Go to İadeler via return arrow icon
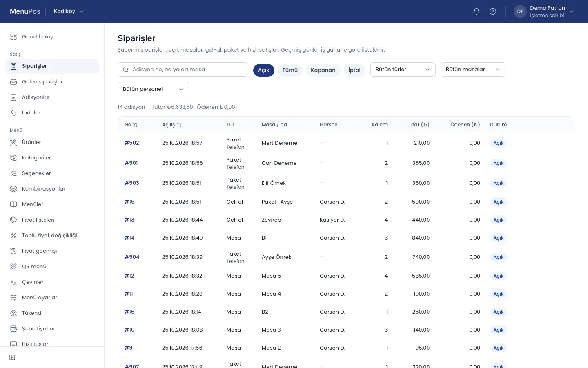 point(13,113)
